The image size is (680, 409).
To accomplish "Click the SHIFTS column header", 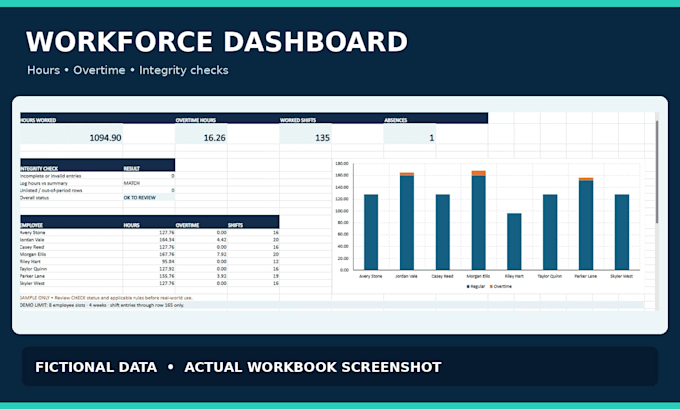I will click(x=235, y=225).
